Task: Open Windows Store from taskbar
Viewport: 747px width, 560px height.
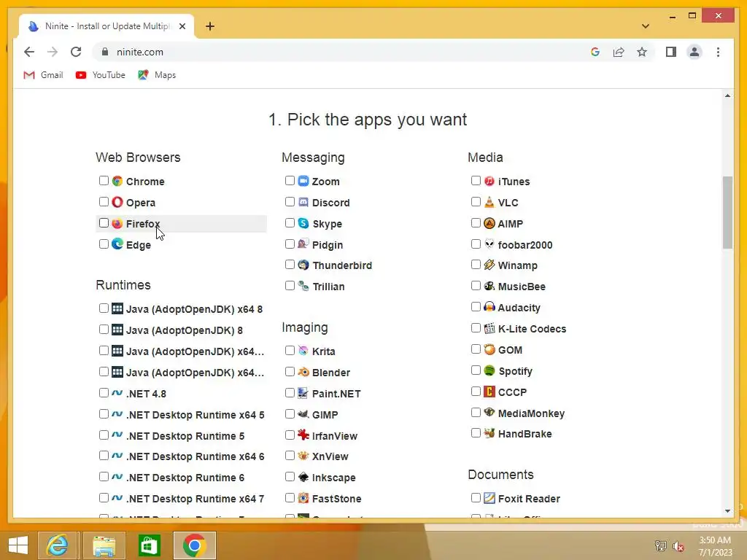Action: (149, 545)
